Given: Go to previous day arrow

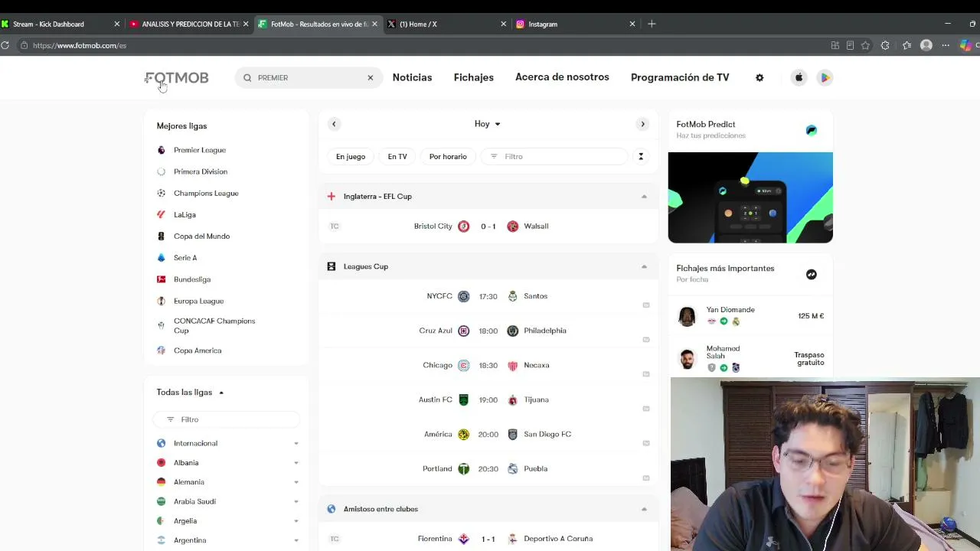Looking at the screenshot, I should pos(334,124).
